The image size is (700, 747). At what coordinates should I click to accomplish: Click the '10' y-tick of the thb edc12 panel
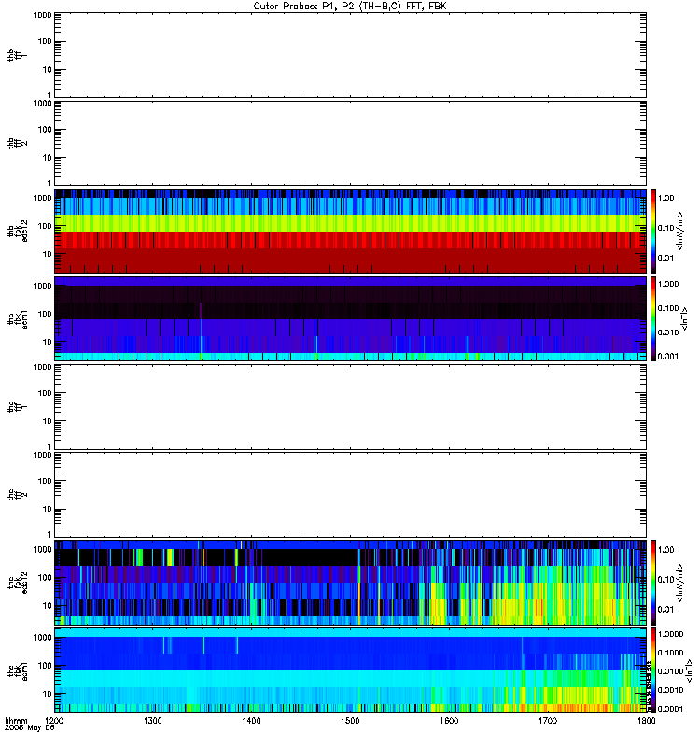pos(48,254)
